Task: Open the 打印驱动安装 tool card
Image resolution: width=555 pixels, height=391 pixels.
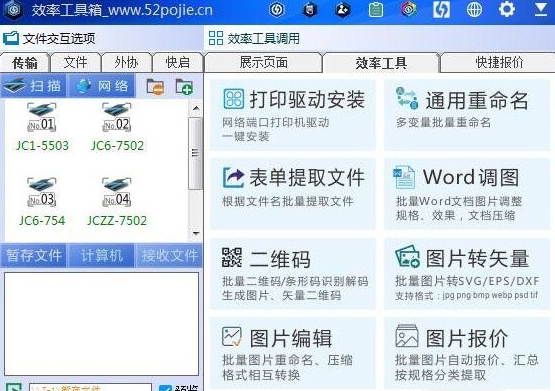Action: click(x=293, y=115)
